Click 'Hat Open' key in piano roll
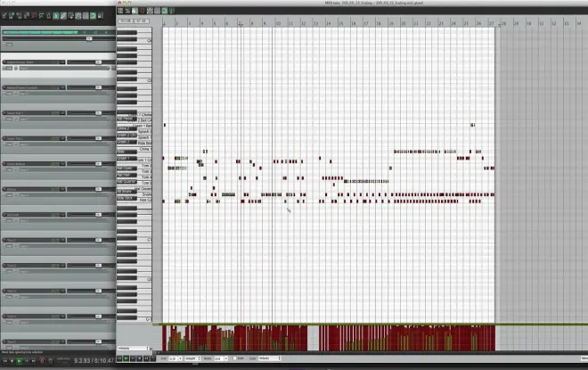The width and height of the screenshot is (588, 370). coord(127,169)
